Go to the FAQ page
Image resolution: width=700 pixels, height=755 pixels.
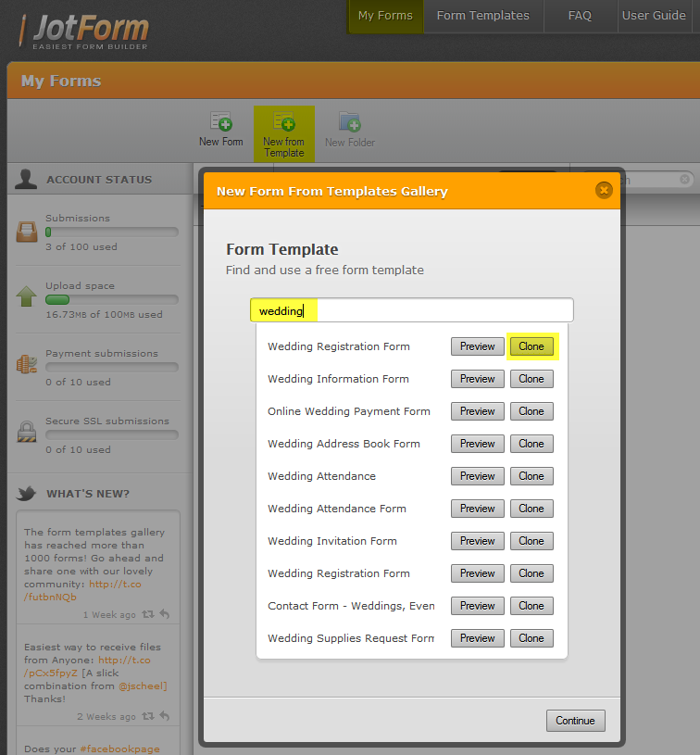point(580,16)
